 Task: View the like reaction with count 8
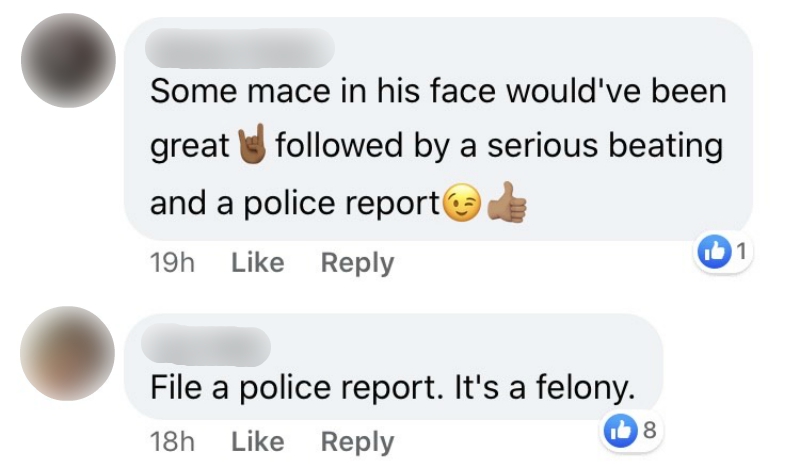click(631, 431)
